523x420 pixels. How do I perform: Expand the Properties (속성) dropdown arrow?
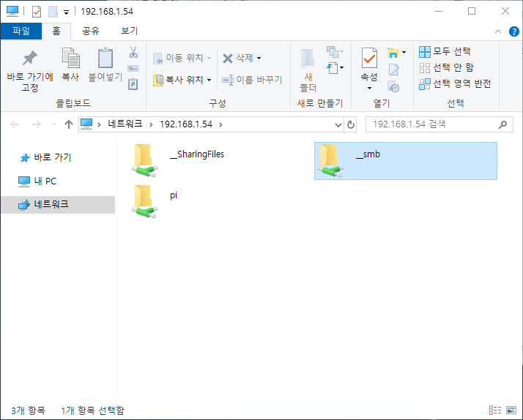(369, 89)
